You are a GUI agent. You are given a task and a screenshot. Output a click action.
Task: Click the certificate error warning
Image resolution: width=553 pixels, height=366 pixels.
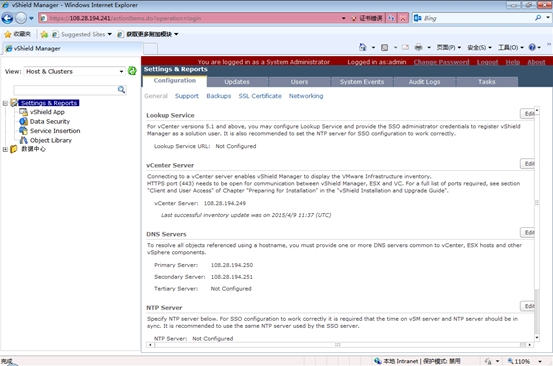[x=367, y=18]
